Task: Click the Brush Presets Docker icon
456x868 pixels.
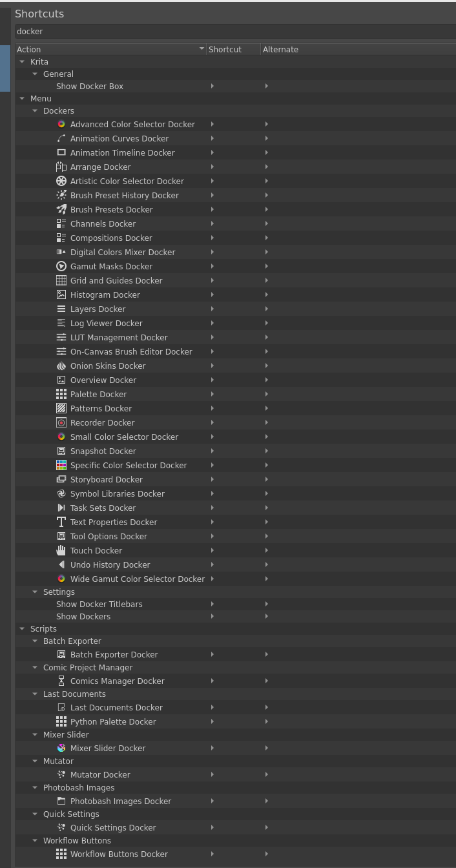Action: coord(61,209)
